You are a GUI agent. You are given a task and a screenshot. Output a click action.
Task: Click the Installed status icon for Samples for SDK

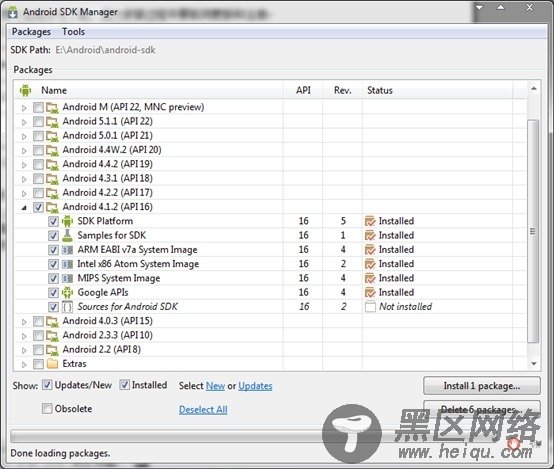point(370,235)
